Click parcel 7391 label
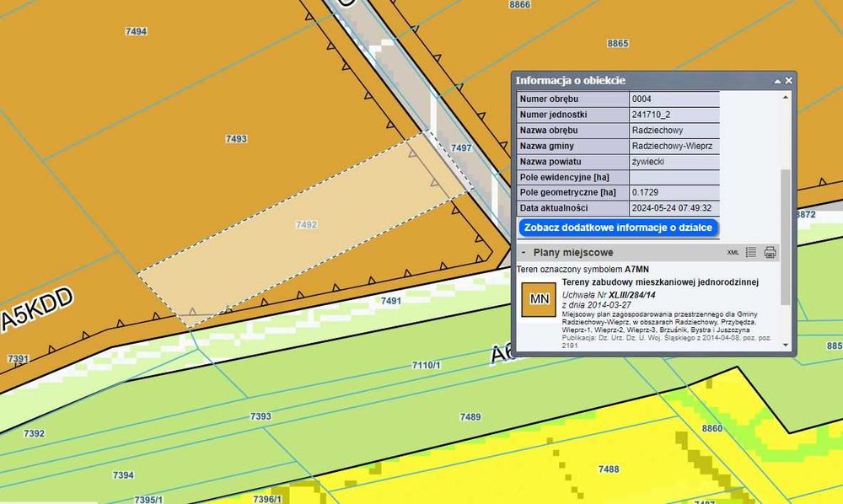Image resolution: width=843 pixels, height=504 pixels. 18,358
